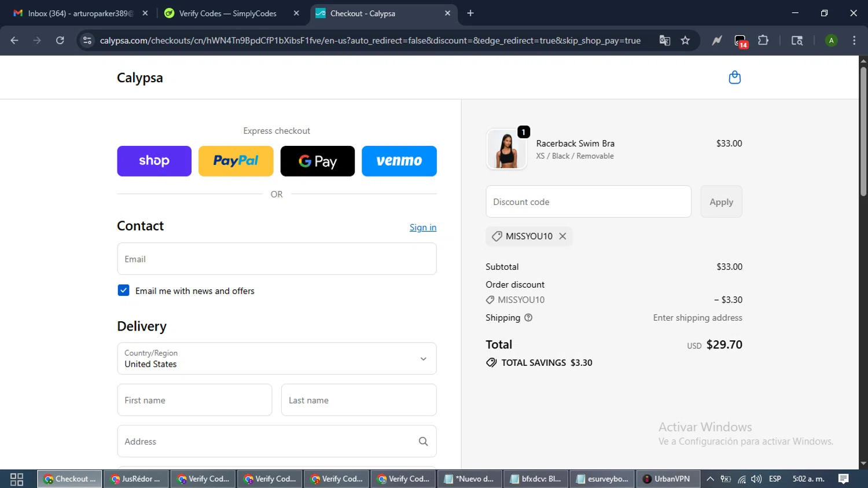The image size is (868, 488).
Task: Click the ESP language indicator
Action: 775,479
